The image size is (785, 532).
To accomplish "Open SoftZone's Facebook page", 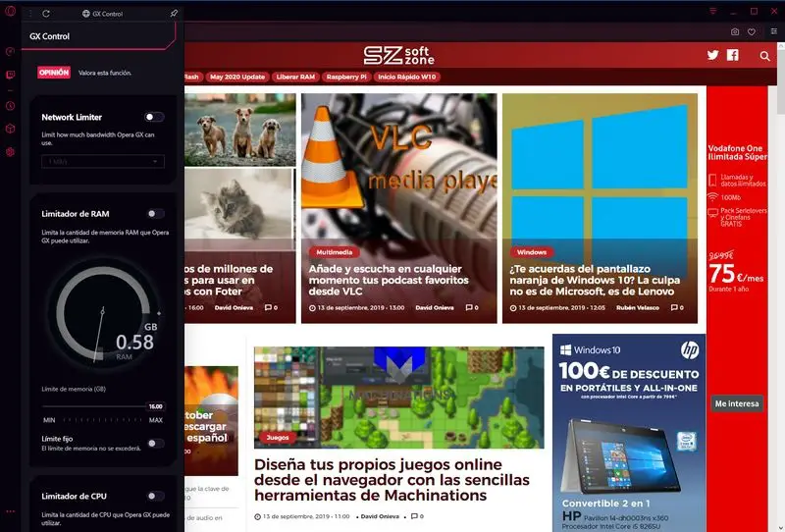I will coord(732,55).
